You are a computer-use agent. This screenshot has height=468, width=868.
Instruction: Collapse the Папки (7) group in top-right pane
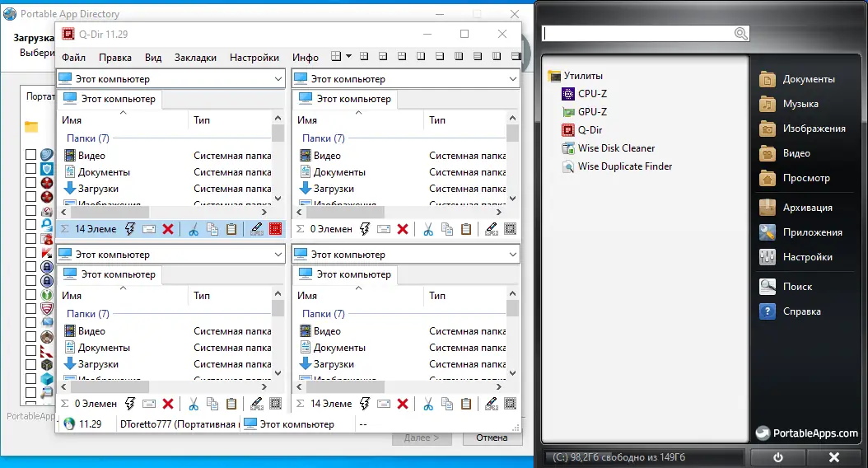pyautogui.click(x=324, y=138)
